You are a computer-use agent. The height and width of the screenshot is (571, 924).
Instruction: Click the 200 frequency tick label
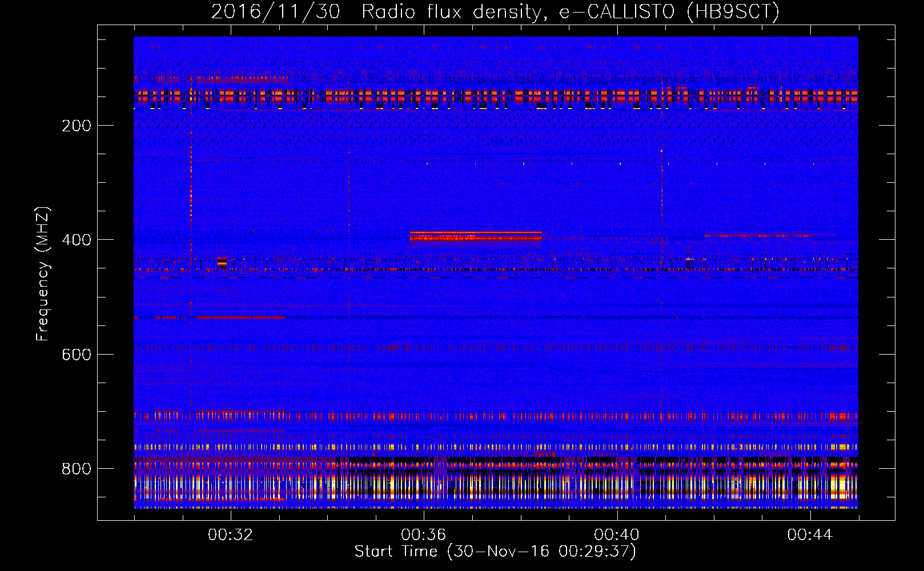pyautogui.click(x=77, y=126)
